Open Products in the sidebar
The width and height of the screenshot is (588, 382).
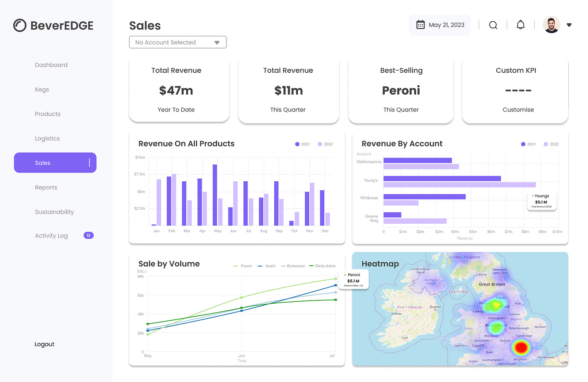tap(48, 114)
